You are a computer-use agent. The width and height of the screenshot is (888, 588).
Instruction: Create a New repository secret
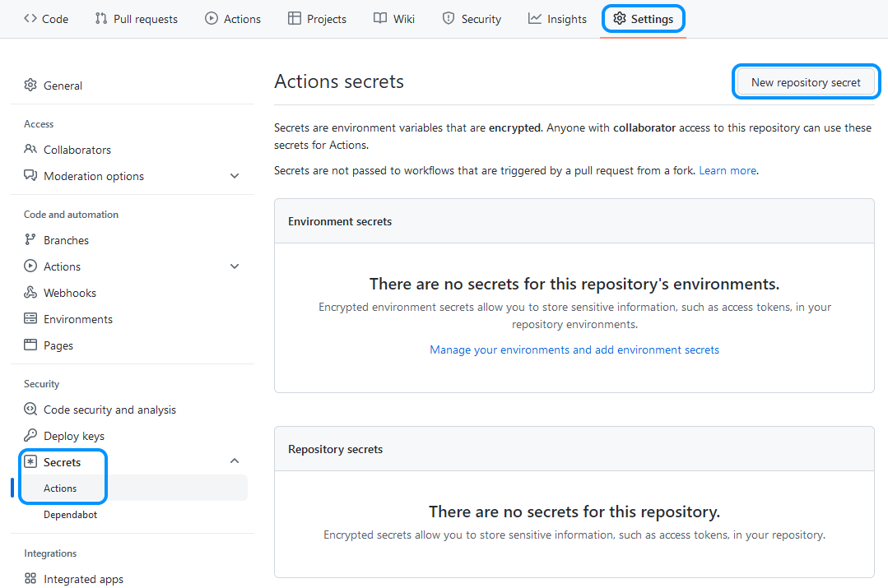click(806, 82)
